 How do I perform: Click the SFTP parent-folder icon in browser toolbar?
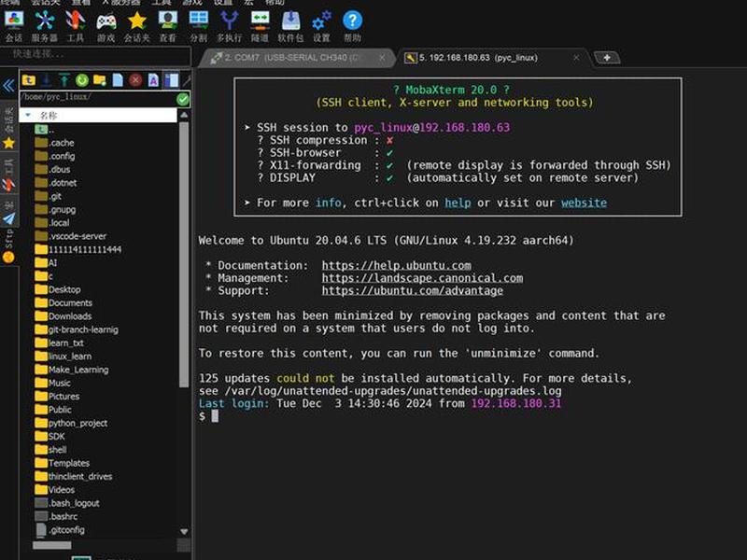pyautogui.click(x=29, y=80)
